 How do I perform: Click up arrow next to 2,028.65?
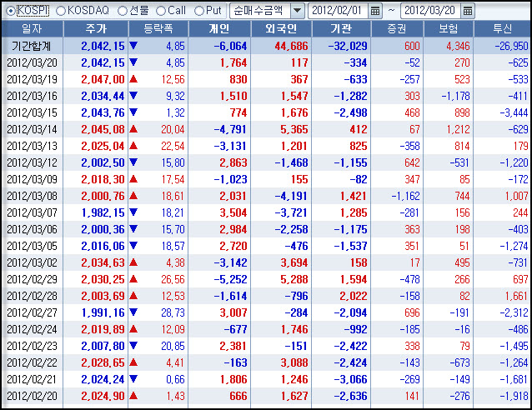pos(133,362)
